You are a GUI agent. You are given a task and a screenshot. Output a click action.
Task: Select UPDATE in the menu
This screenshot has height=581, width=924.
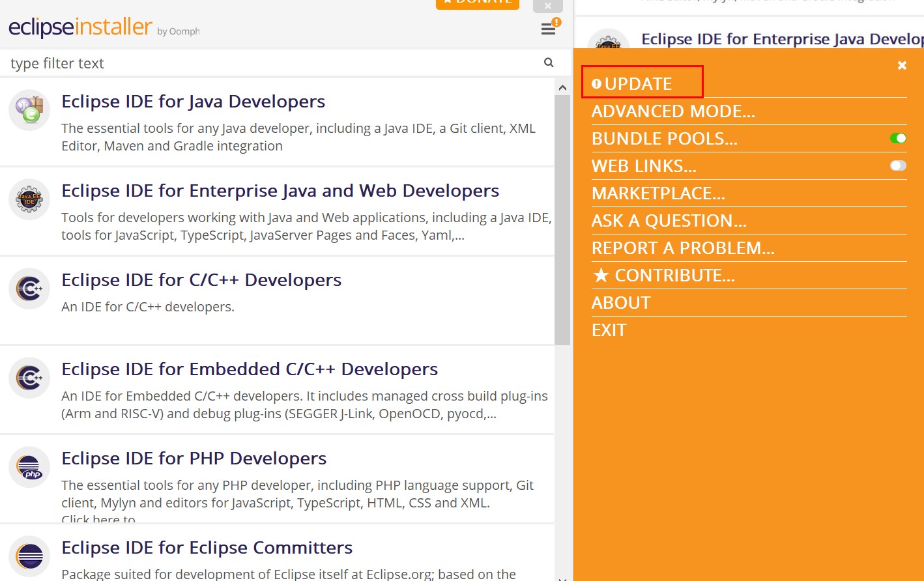632,84
